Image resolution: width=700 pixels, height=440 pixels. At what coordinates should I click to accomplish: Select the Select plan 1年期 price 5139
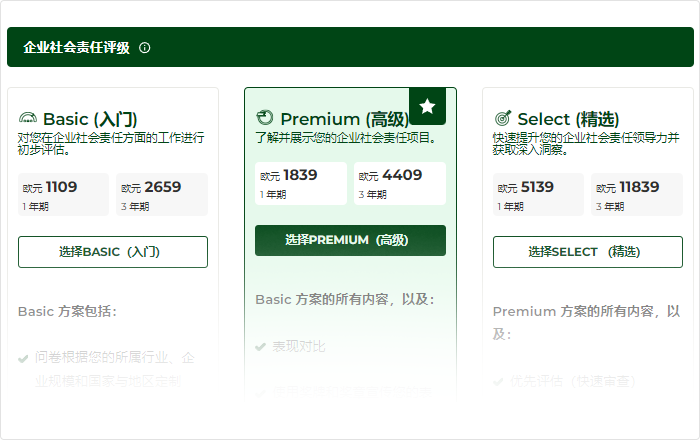pyautogui.click(x=538, y=194)
